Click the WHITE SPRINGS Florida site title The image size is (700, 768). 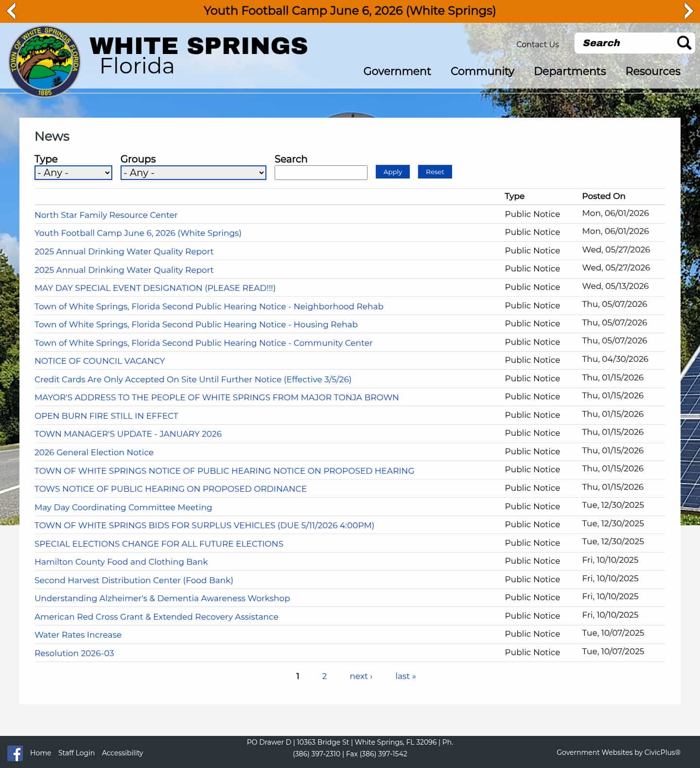coord(198,56)
